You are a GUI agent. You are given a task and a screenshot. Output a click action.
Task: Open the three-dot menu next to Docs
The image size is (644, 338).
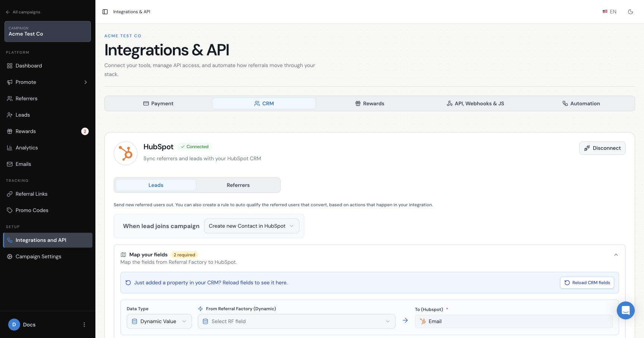pos(84,325)
